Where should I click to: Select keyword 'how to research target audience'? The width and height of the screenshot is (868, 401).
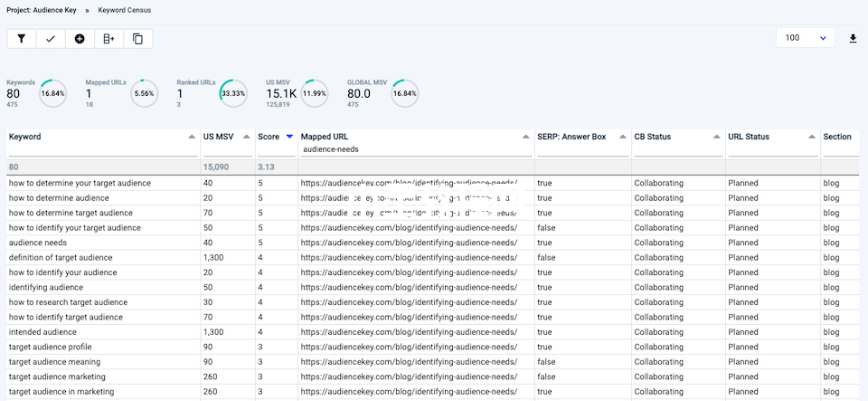click(x=68, y=302)
